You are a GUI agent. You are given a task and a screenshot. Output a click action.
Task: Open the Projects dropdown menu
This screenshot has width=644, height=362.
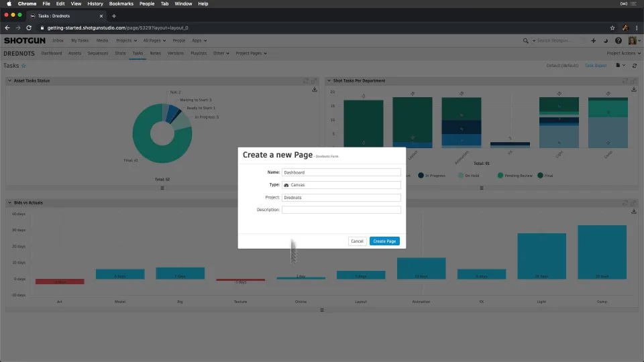[126, 41]
